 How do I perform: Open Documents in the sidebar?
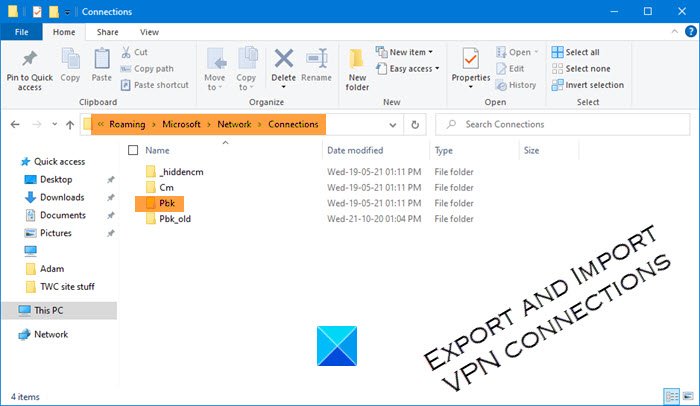point(55,215)
